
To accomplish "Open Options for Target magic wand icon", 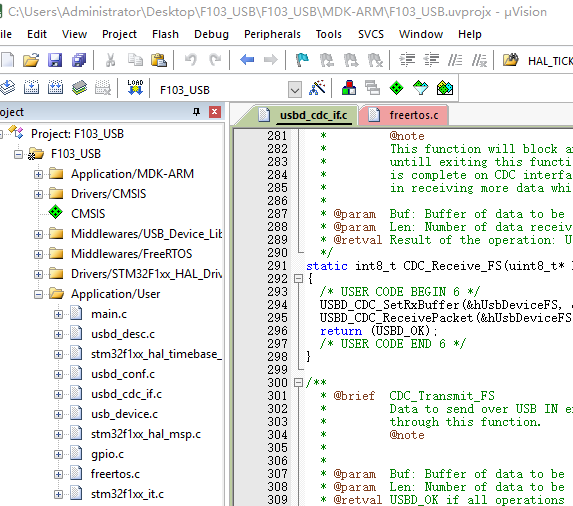I will coord(317,88).
